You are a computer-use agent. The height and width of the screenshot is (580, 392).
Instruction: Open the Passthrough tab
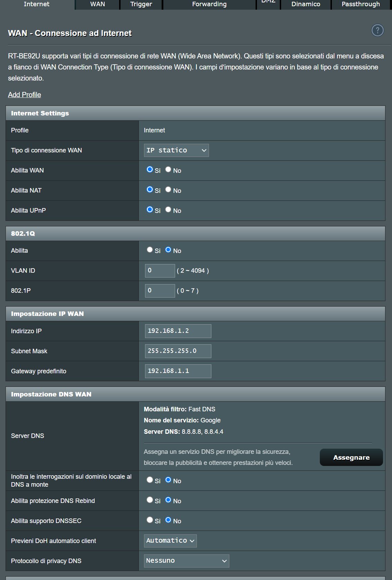361,4
